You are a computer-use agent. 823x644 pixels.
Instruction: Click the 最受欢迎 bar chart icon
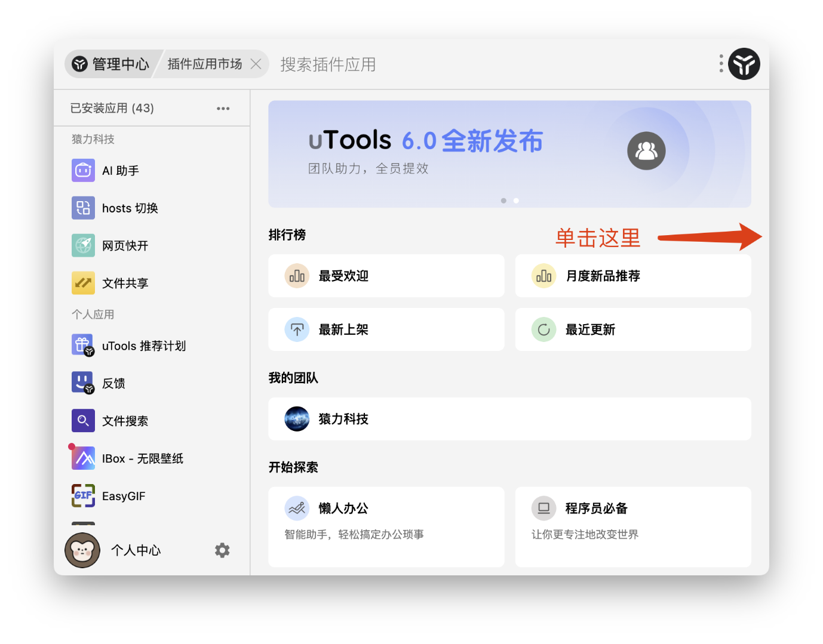[x=297, y=276]
